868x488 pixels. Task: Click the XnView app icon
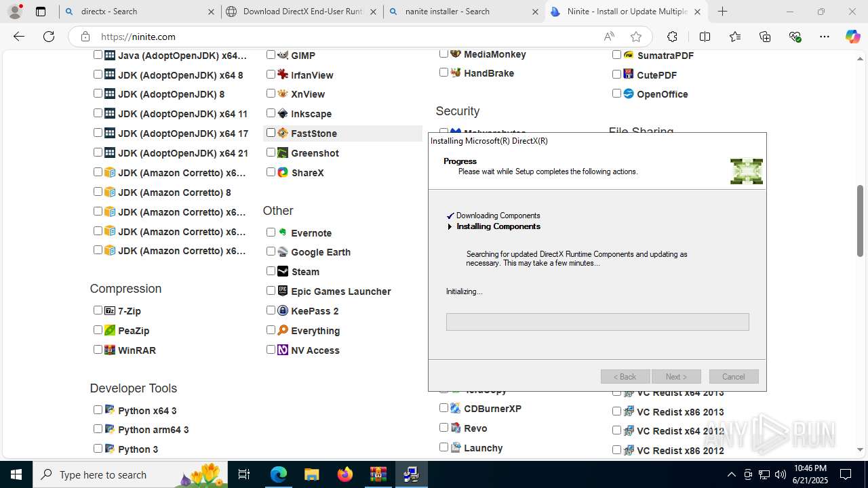tap(283, 94)
